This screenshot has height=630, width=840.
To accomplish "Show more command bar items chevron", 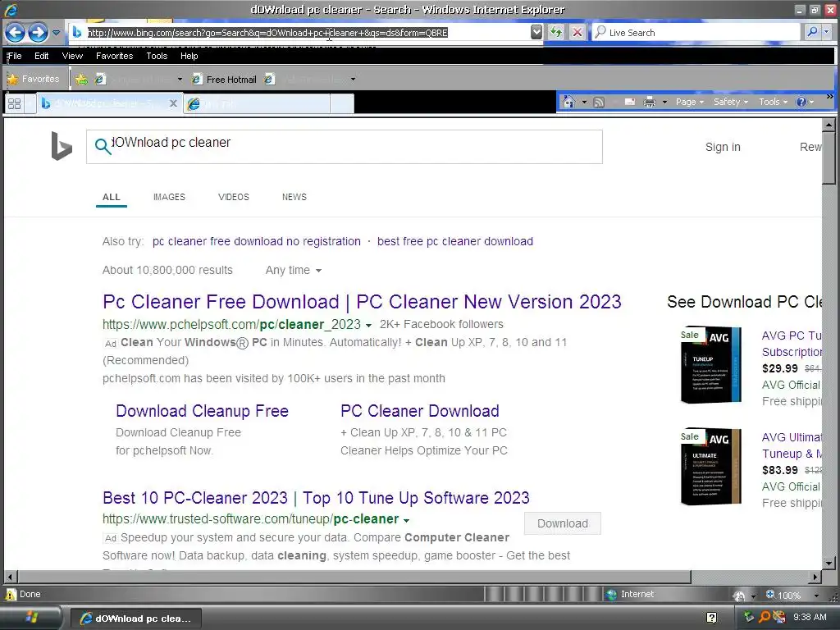I will pyautogui.click(x=830, y=97).
